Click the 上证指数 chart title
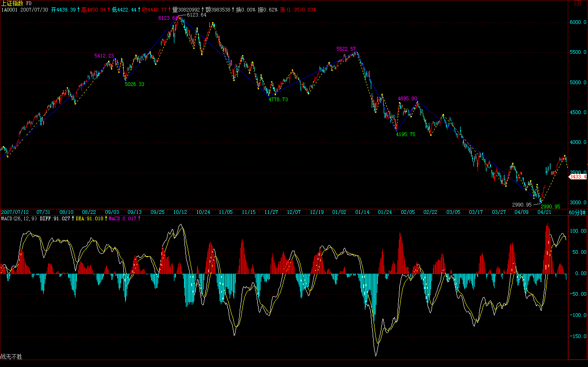The image size is (588, 367). [x=12, y=3]
